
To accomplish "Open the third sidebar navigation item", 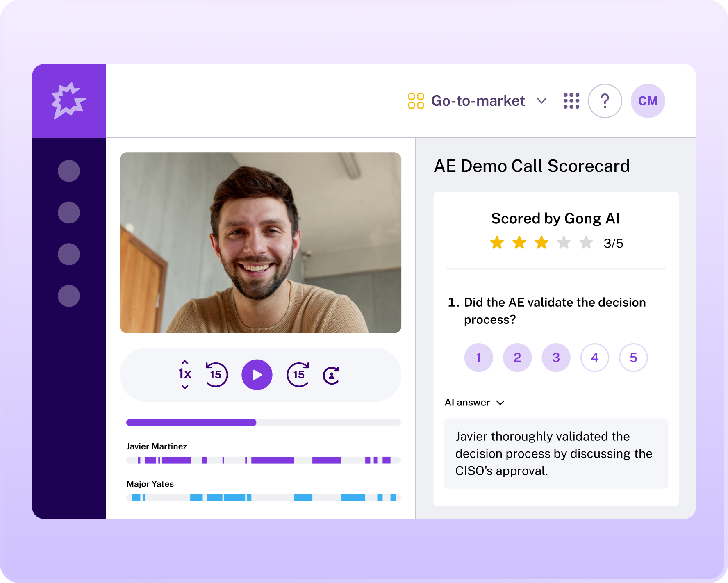I will pos(69,254).
